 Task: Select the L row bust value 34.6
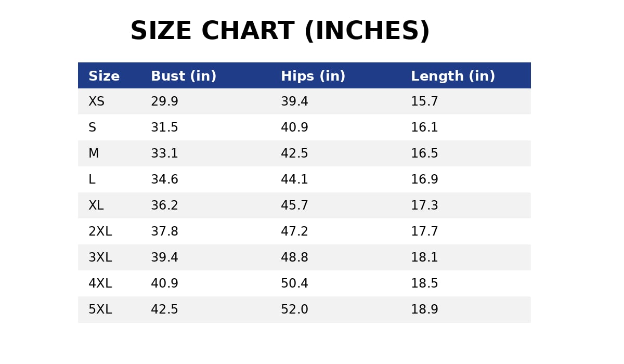[164, 180]
